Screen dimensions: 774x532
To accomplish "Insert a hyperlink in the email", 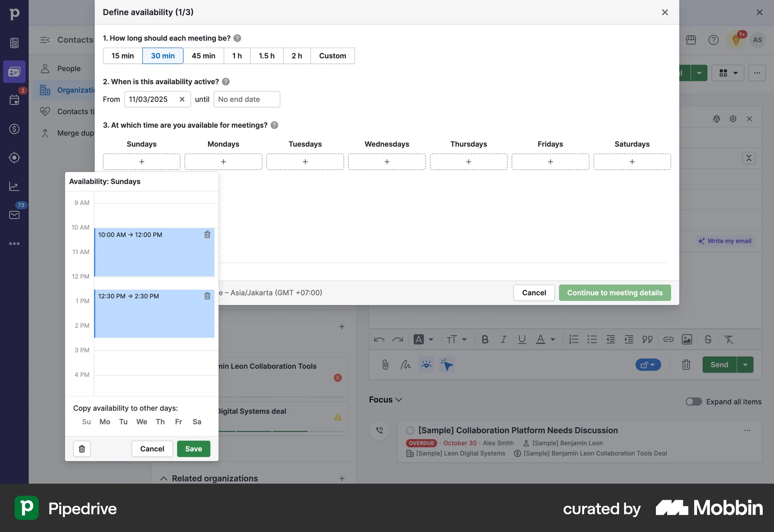I will [x=668, y=339].
